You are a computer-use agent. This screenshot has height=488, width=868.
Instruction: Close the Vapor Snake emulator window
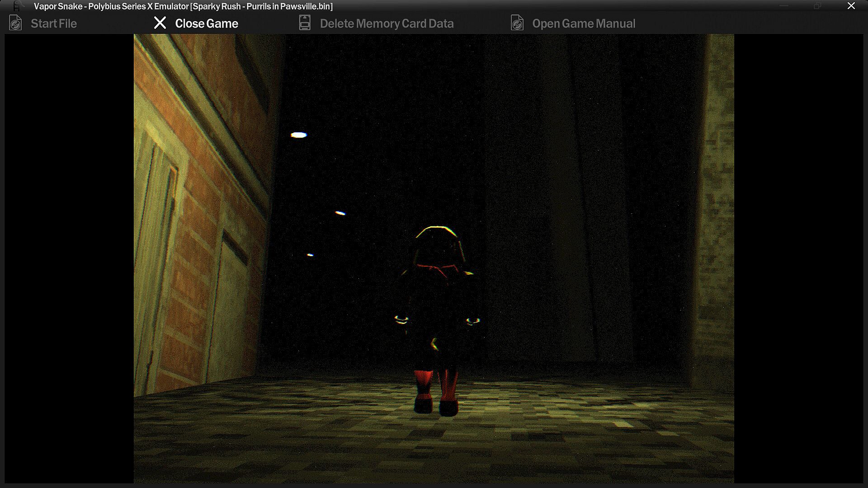(x=851, y=6)
